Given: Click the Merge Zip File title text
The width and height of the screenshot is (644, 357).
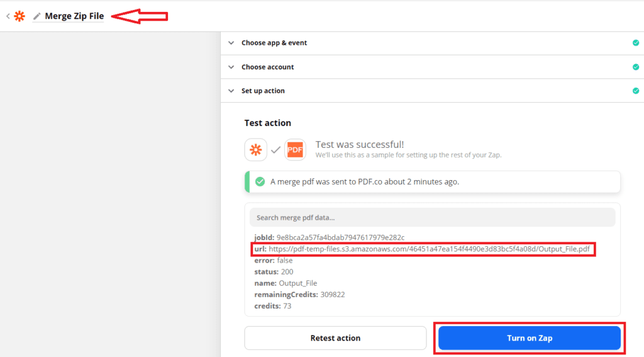Looking at the screenshot, I should pyautogui.click(x=74, y=16).
